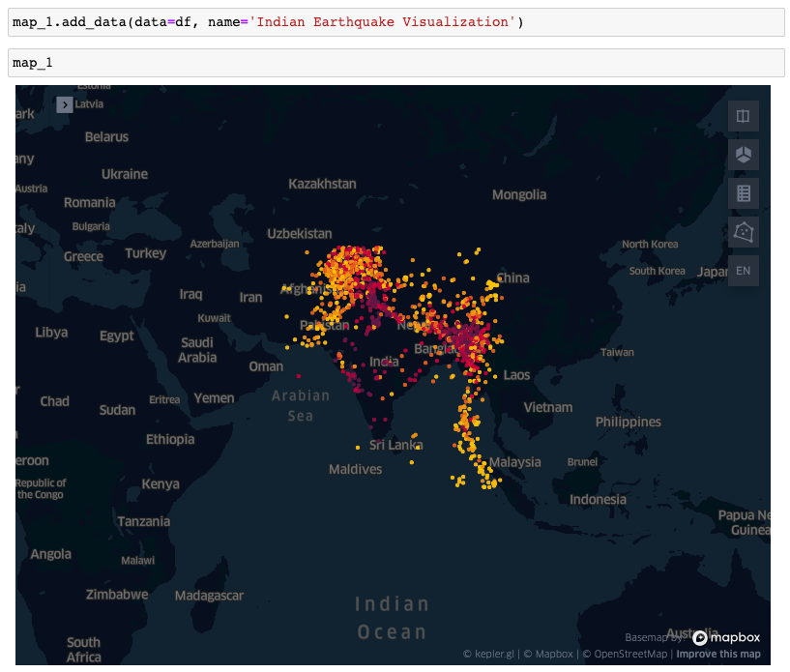Click the Maldives map label
The image size is (790, 672).
[356, 470]
